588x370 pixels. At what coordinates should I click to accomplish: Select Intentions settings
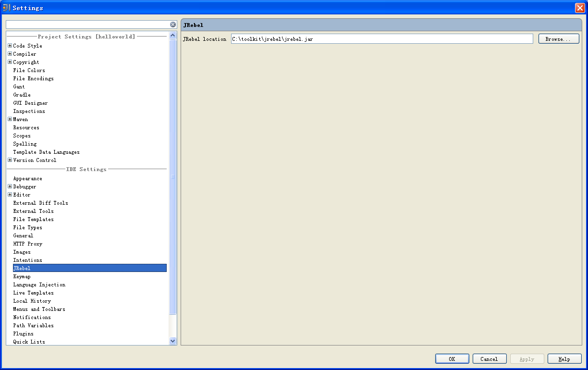28,260
